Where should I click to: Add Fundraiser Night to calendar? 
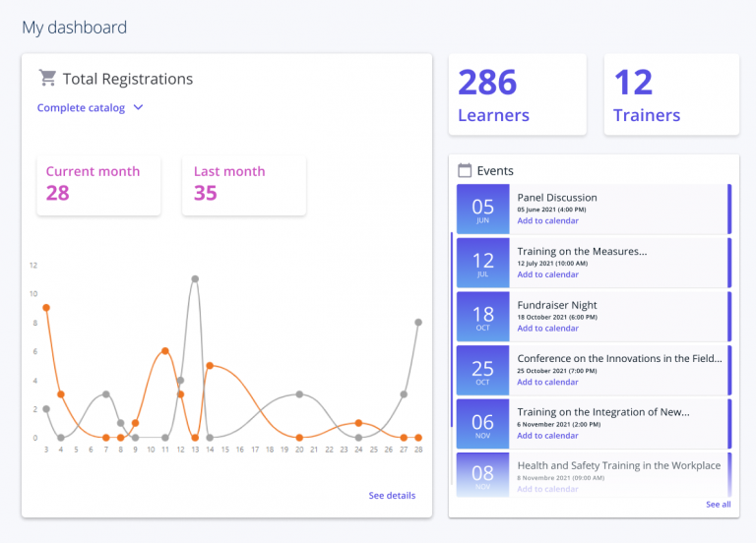pyautogui.click(x=547, y=329)
